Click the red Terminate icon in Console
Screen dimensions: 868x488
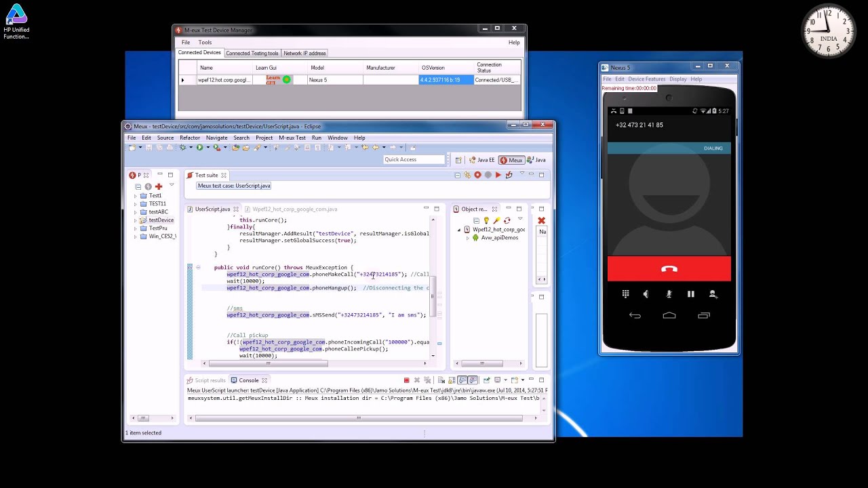[406, 380]
